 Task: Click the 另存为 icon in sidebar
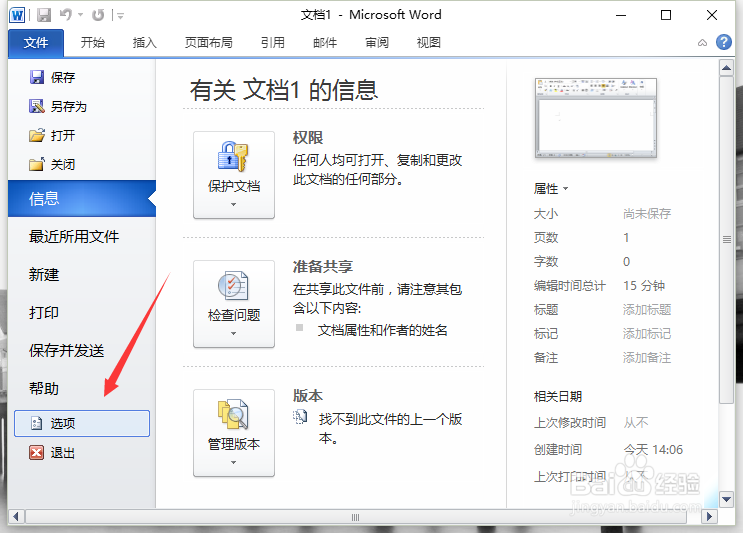pos(36,106)
